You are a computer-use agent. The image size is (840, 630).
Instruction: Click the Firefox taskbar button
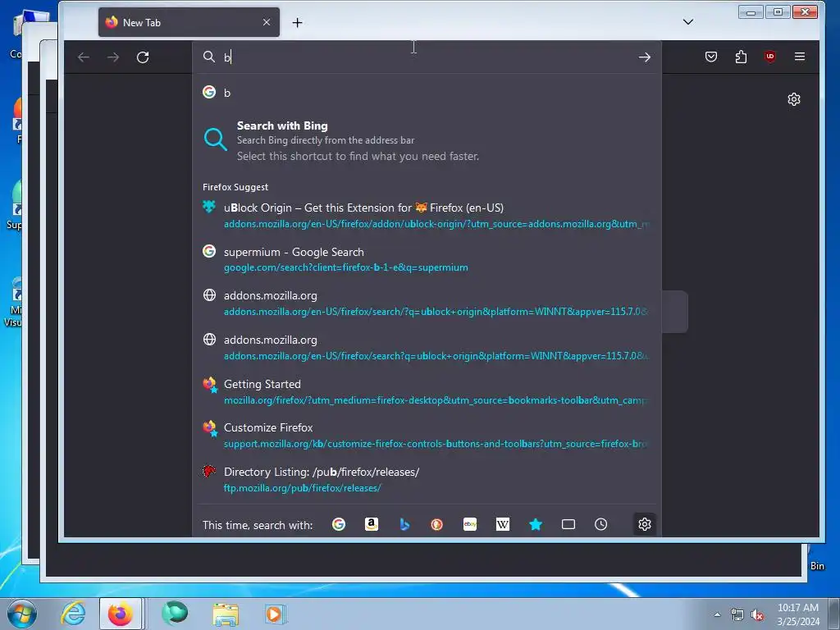[121, 614]
